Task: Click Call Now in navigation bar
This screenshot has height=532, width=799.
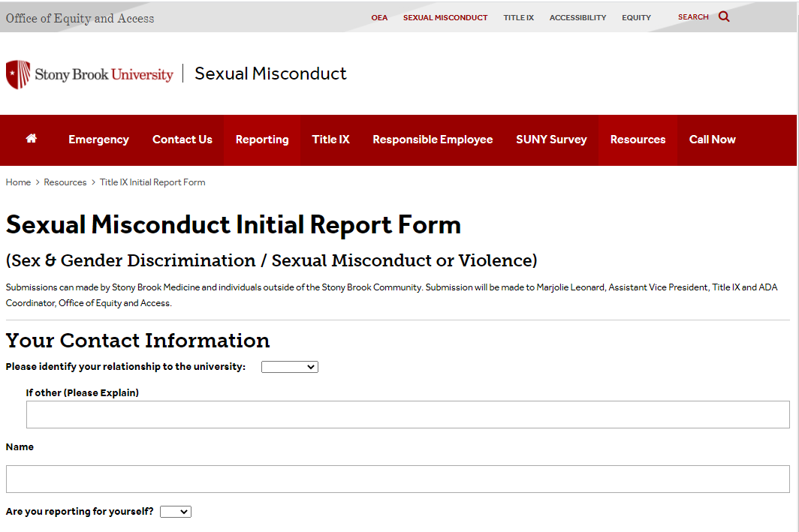Action: point(713,140)
